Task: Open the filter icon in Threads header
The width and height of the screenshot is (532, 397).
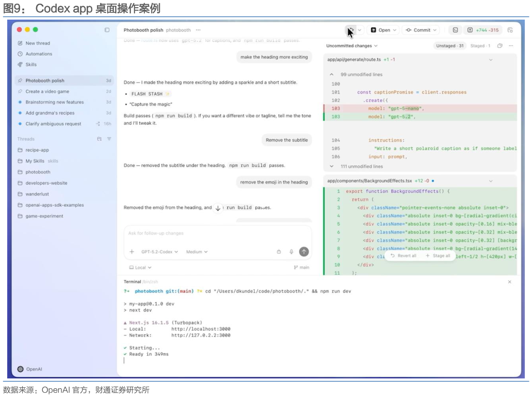Action: tap(109, 139)
